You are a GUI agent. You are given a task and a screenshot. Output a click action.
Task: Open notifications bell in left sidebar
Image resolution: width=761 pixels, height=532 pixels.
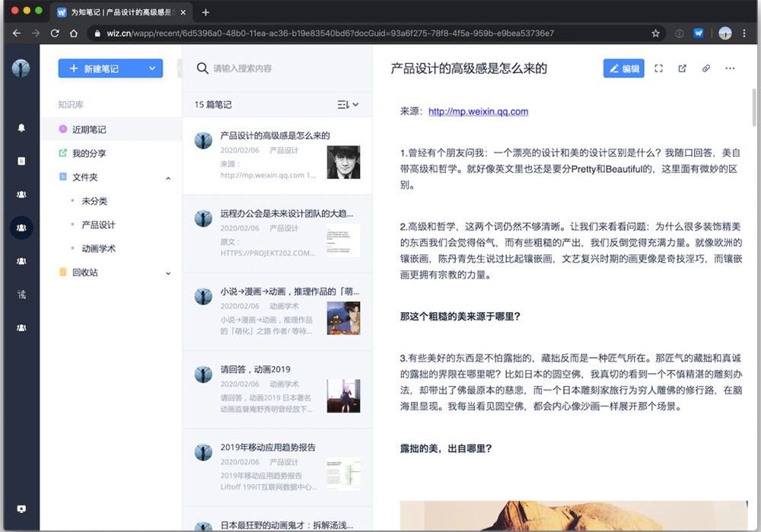tap(21, 128)
